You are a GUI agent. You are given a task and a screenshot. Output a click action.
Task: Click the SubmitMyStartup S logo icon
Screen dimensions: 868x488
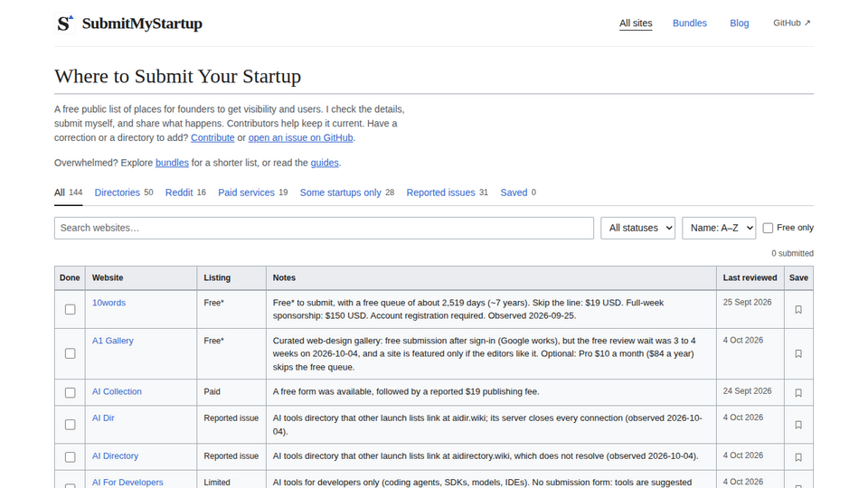click(x=65, y=23)
